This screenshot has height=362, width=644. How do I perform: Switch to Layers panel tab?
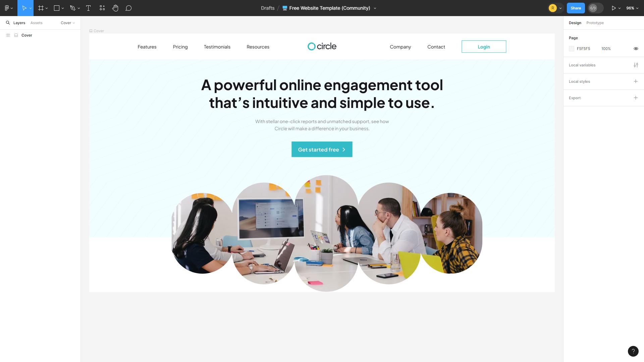[19, 22]
